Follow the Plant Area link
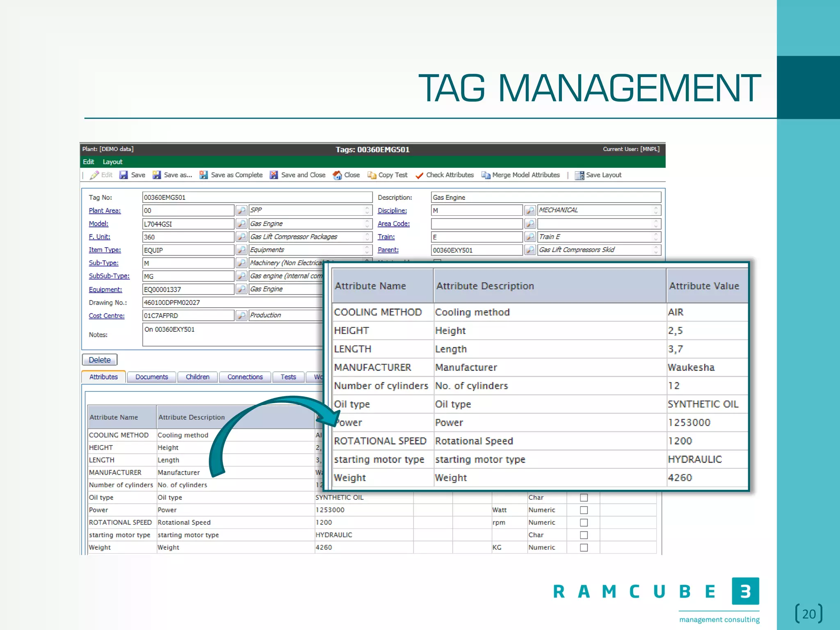 click(105, 210)
